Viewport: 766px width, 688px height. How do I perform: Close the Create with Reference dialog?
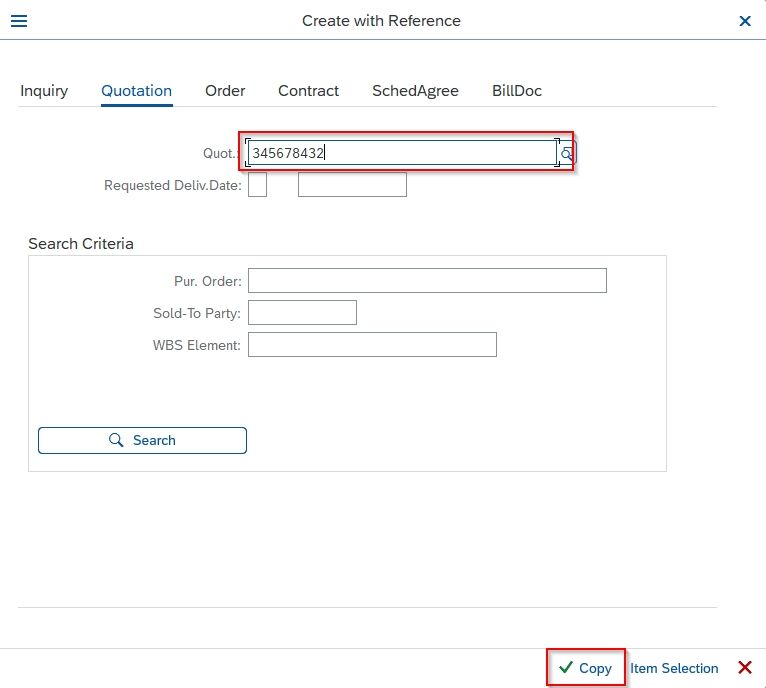[x=745, y=21]
